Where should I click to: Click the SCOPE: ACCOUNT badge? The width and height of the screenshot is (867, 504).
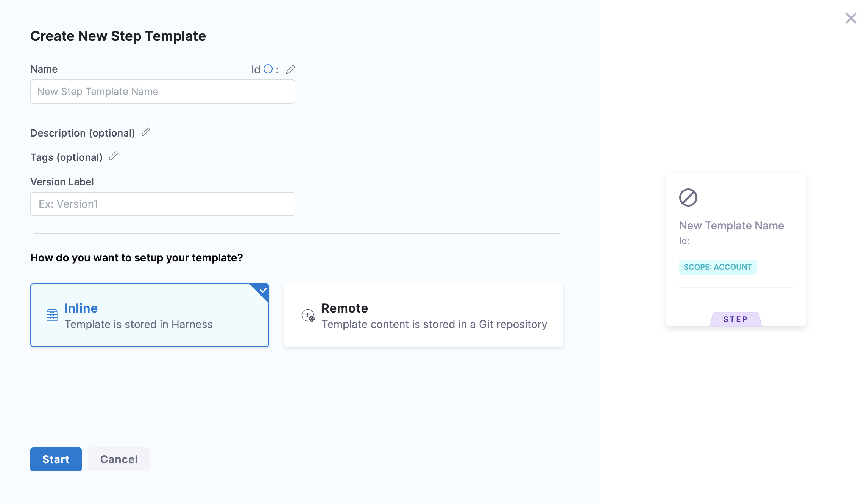pos(717,267)
